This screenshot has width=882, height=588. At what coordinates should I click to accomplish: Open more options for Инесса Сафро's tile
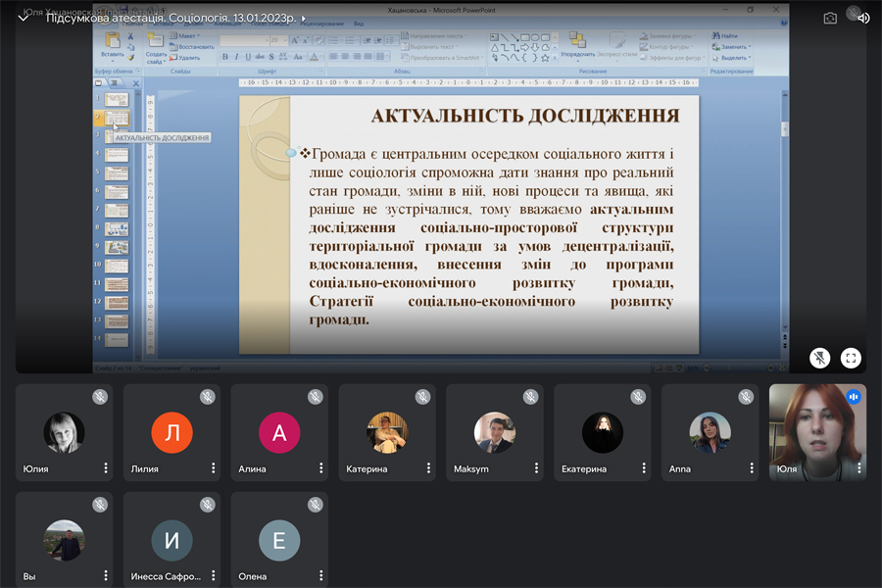click(x=214, y=576)
